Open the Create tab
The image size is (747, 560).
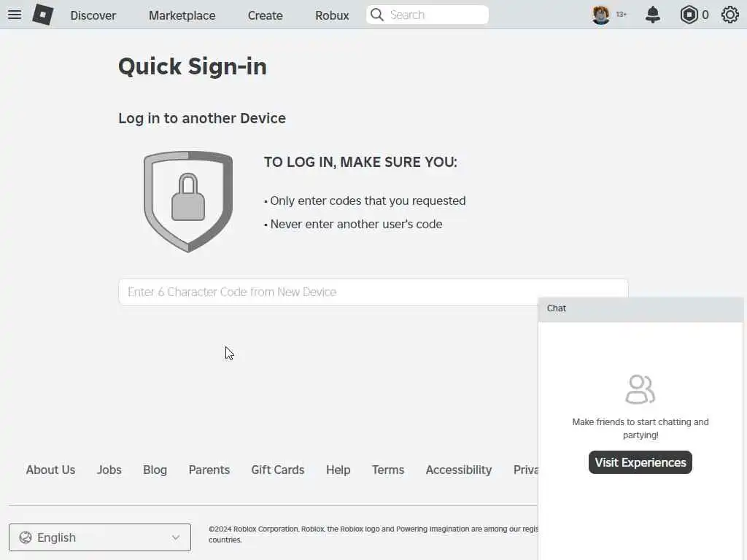tap(266, 15)
